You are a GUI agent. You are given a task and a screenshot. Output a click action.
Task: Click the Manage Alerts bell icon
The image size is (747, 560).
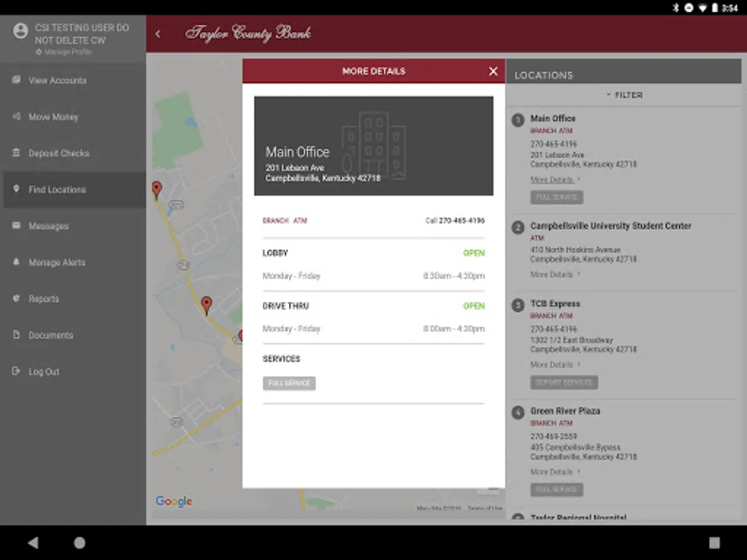(16, 262)
